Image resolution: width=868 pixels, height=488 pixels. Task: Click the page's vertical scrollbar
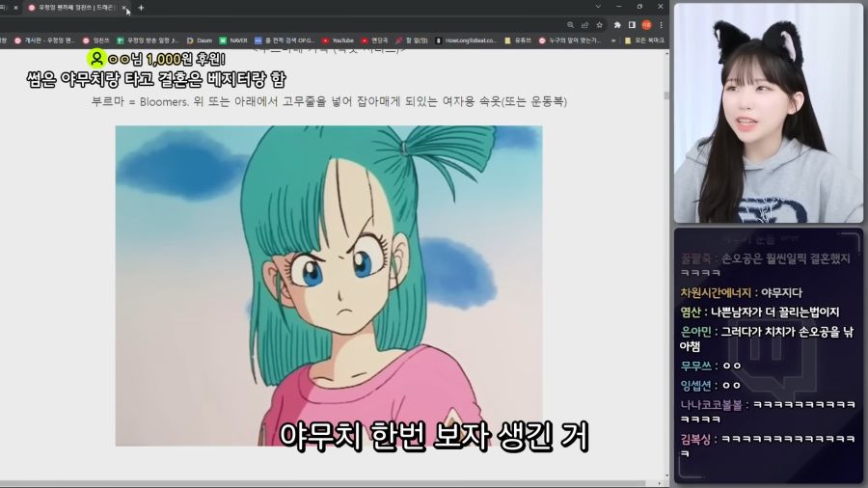[x=665, y=96]
